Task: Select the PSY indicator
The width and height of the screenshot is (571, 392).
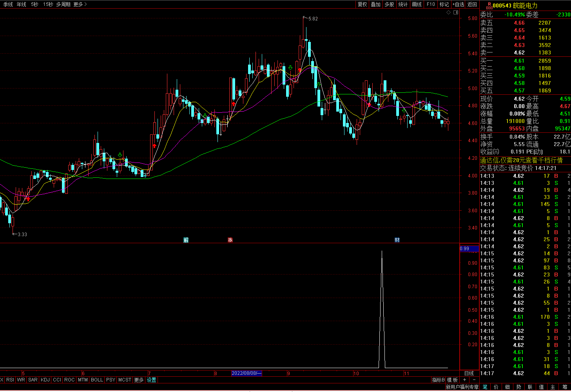Action: (111, 380)
